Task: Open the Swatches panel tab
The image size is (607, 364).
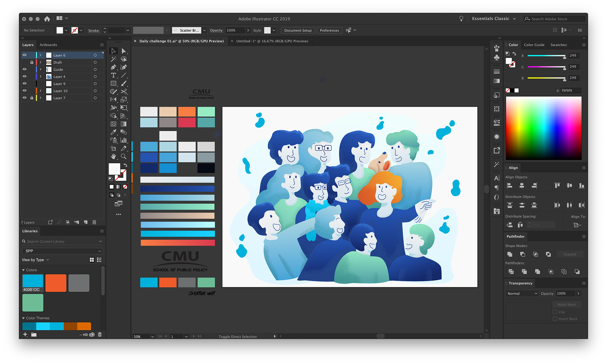Action: pos(558,45)
